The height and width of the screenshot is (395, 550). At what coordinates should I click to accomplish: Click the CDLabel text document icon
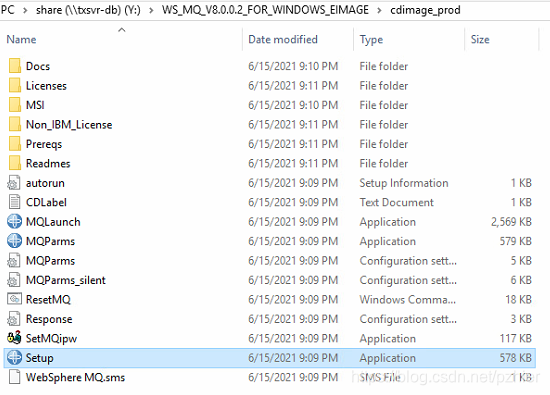tap(14, 202)
